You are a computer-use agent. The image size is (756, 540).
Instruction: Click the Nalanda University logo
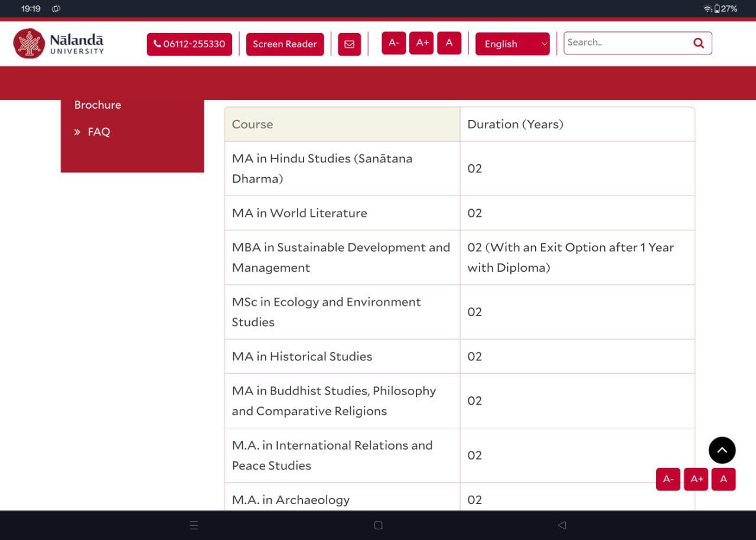(58, 44)
